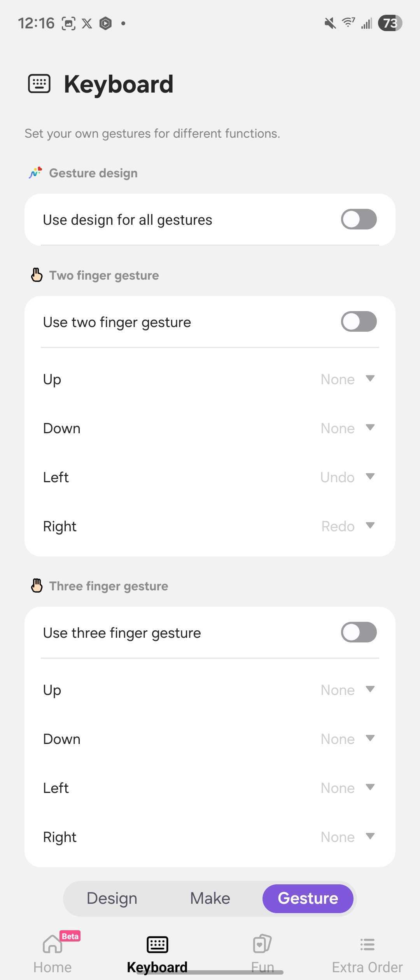Image resolution: width=420 pixels, height=980 pixels.
Task: Turn on Use two finger gesture
Action: (359, 322)
